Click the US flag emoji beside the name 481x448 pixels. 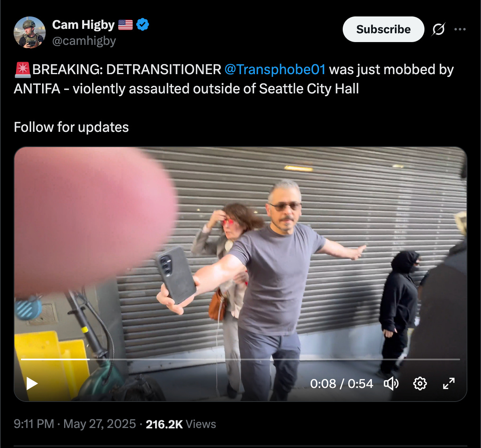[x=125, y=25]
